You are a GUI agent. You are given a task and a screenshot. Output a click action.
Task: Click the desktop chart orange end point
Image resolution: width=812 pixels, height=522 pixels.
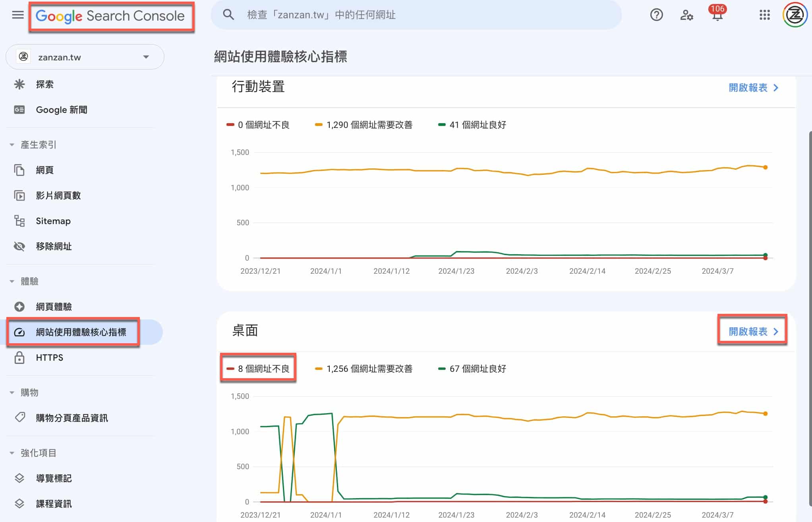pyautogui.click(x=765, y=414)
